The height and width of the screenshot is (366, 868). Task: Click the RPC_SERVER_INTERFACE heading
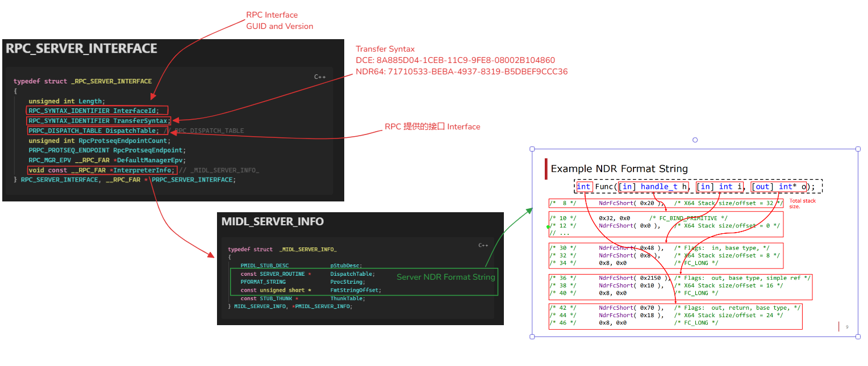pyautogui.click(x=81, y=49)
